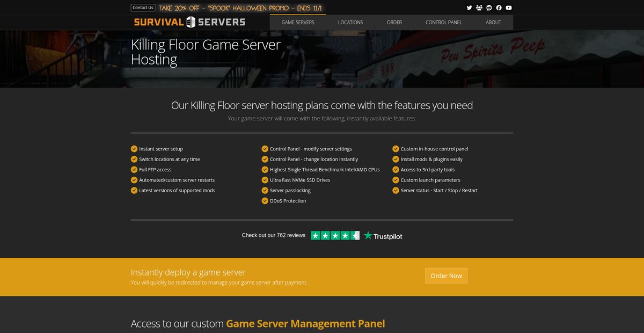Click the Instantly deploy a game server heading

pyautogui.click(x=188, y=272)
